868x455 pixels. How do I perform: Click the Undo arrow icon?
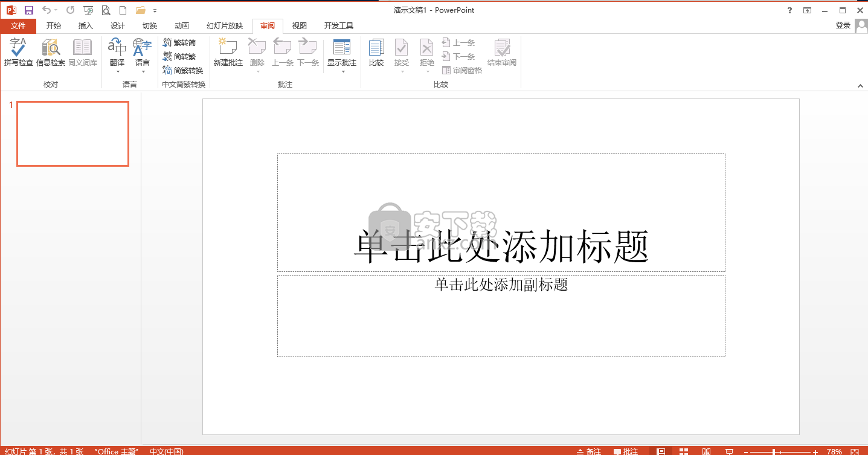[x=47, y=10]
